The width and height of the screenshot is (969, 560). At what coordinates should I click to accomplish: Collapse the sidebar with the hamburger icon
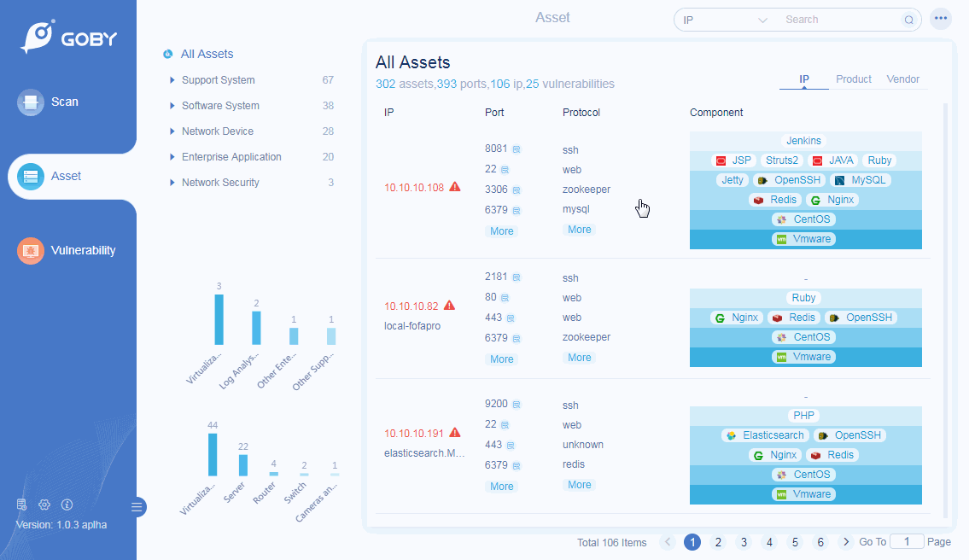tap(137, 507)
